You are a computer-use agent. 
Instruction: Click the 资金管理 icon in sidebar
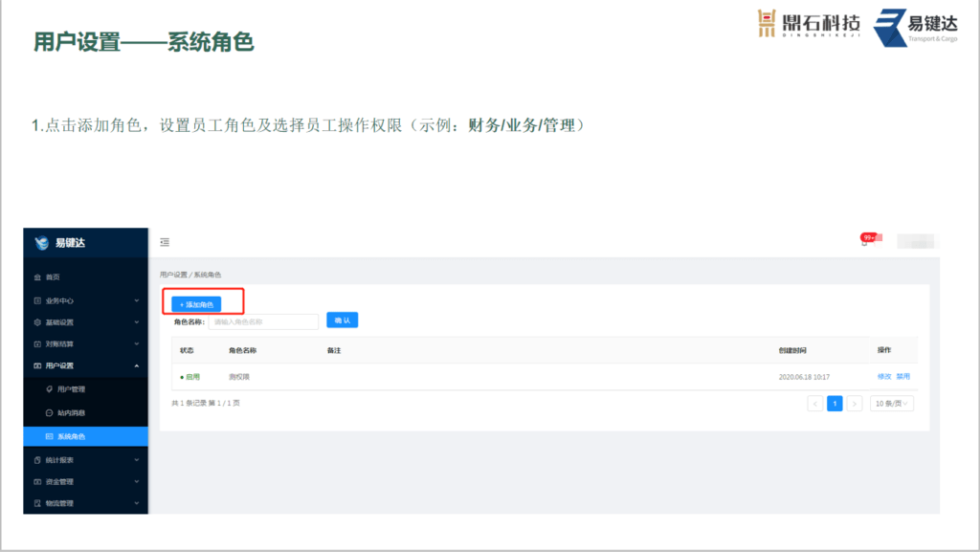(x=37, y=482)
